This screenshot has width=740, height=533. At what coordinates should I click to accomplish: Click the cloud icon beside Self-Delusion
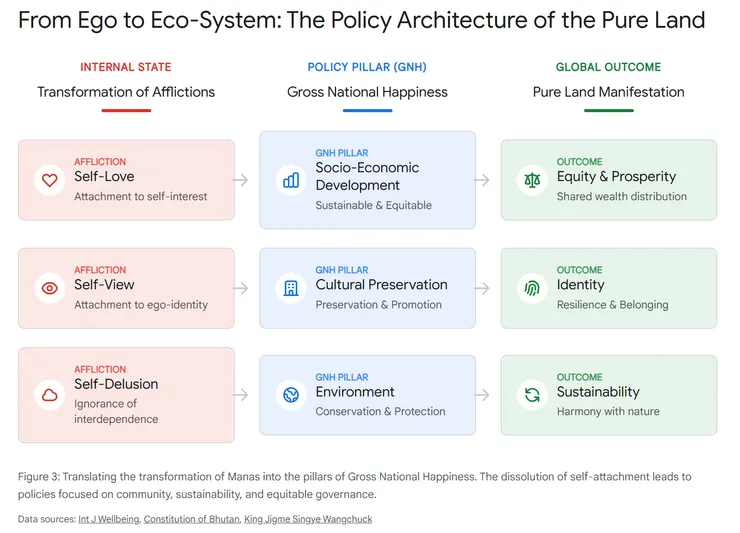coord(49,395)
